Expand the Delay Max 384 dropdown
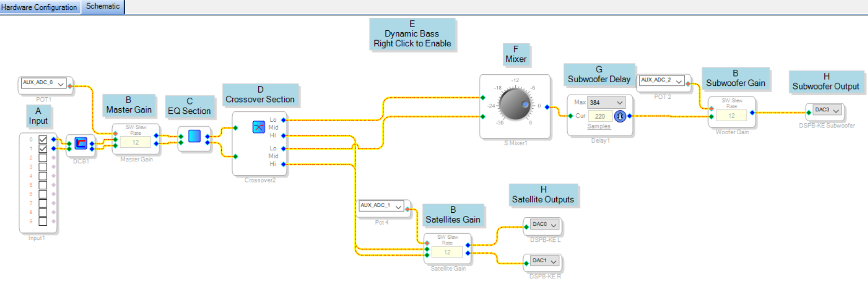This screenshot has height=284, width=868. coord(619,103)
